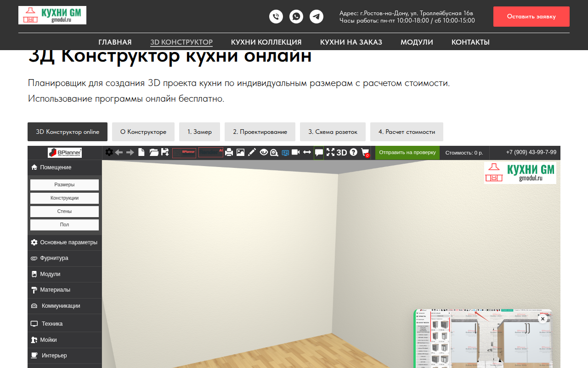
Task: Open project folder icon
Action: [154, 152]
